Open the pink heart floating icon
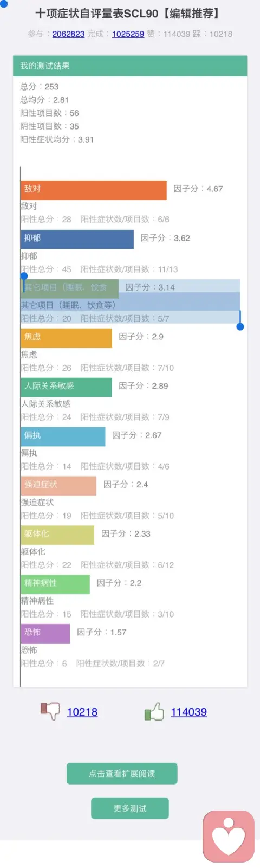 (x=229, y=836)
